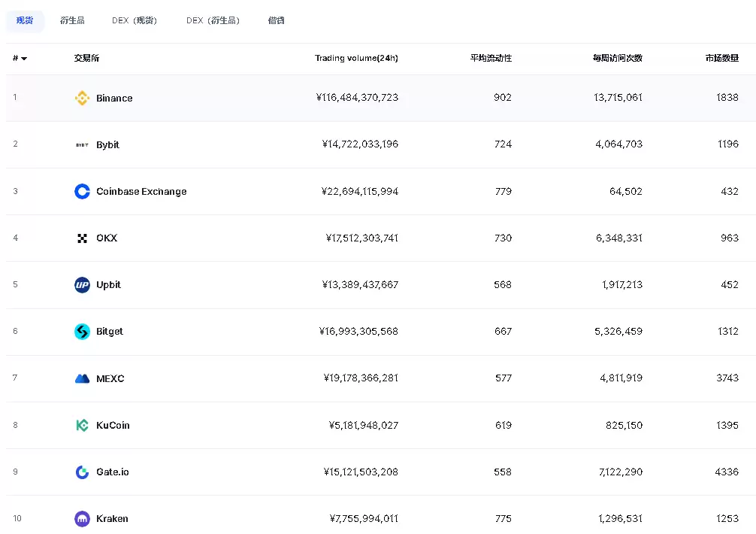
Task: Click the OKX logo icon
Action: pos(82,238)
